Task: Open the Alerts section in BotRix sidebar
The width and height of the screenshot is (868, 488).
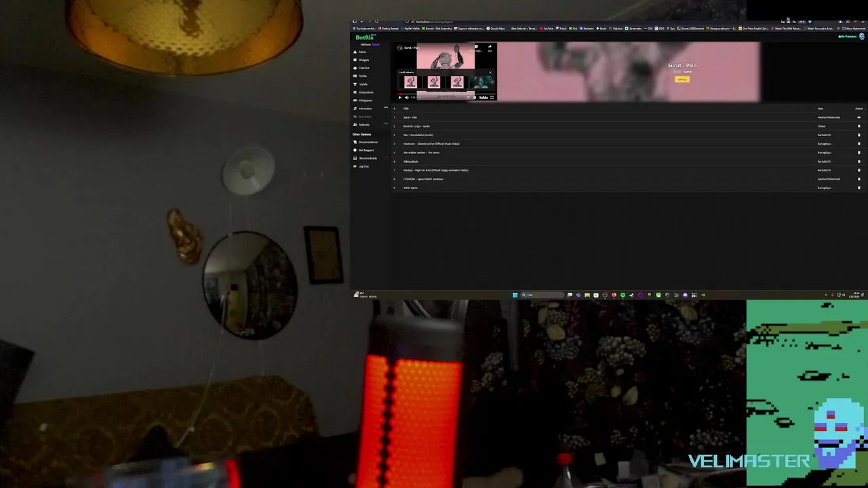Action: click(x=361, y=52)
